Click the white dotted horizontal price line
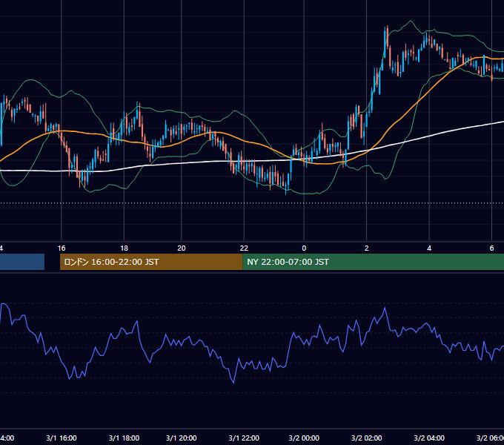 [x=252, y=203]
